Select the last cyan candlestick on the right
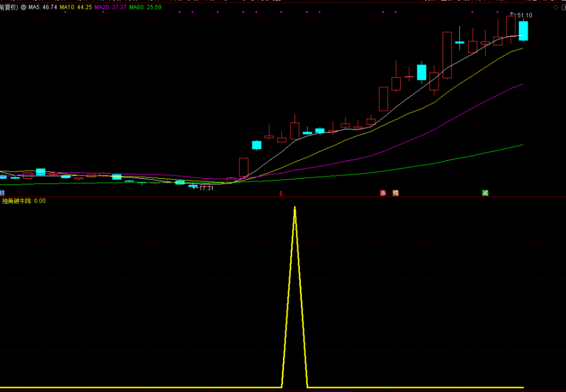The image size is (566, 392). [523, 31]
